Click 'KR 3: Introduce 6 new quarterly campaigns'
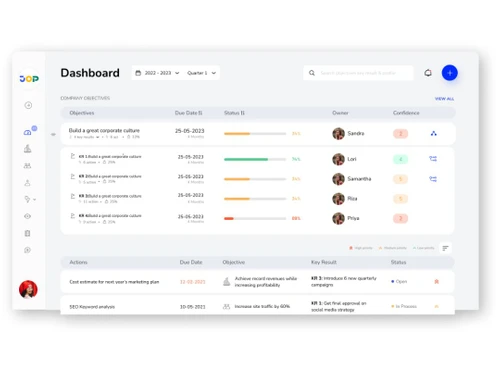 [344, 282]
